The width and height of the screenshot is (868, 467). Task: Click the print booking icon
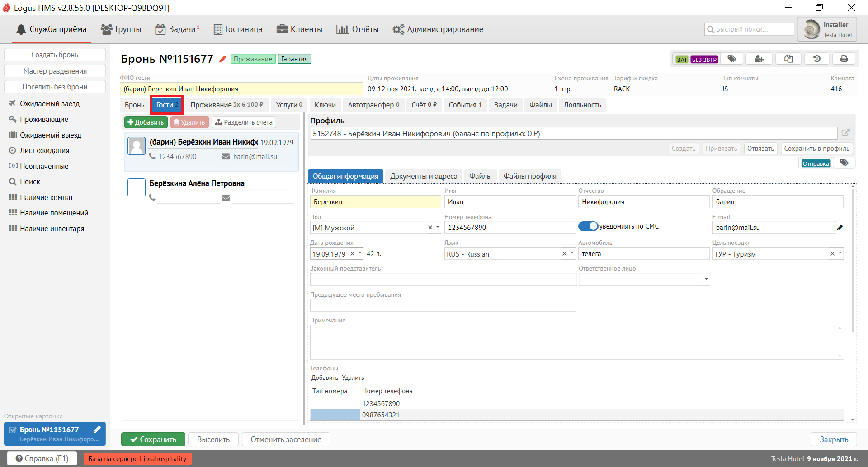[x=844, y=59]
